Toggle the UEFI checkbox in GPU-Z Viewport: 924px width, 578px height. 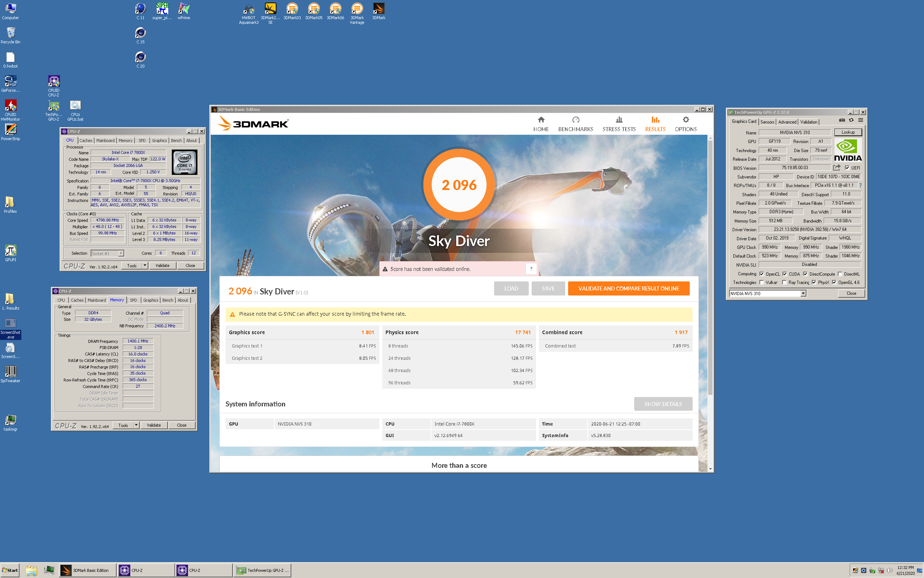(846, 168)
